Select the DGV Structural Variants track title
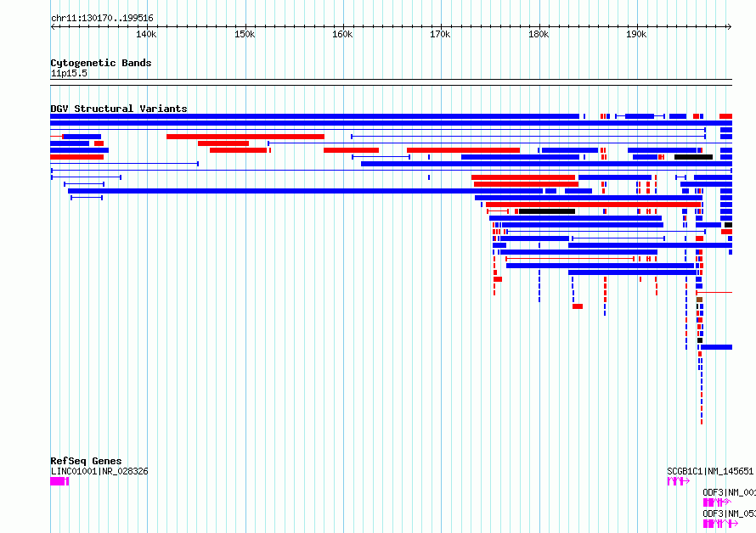Viewport: 756px width, 533px height. pyautogui.click(x=119, y=109)
